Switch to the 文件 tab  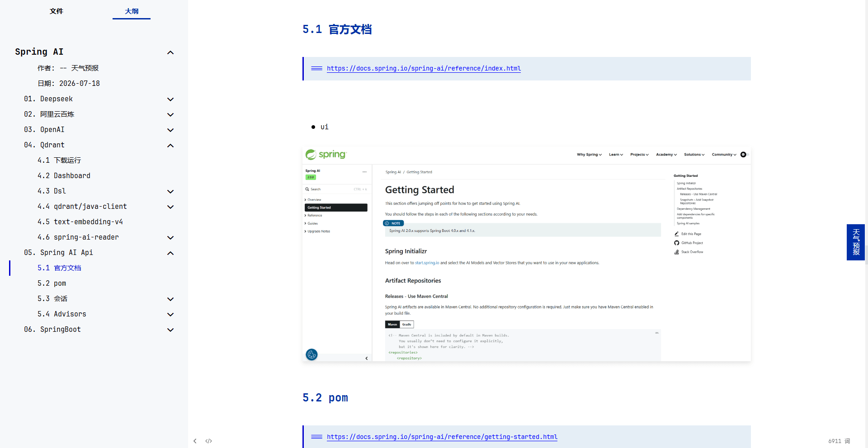click(x=57, y=11)
